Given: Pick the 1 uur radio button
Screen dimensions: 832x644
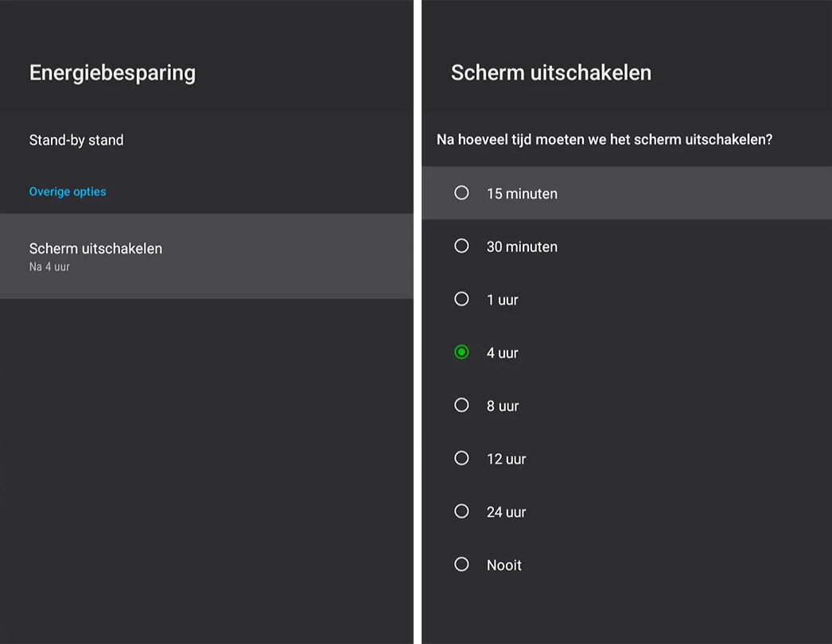Looking at the screenshot, I should (x=461, y=300).
